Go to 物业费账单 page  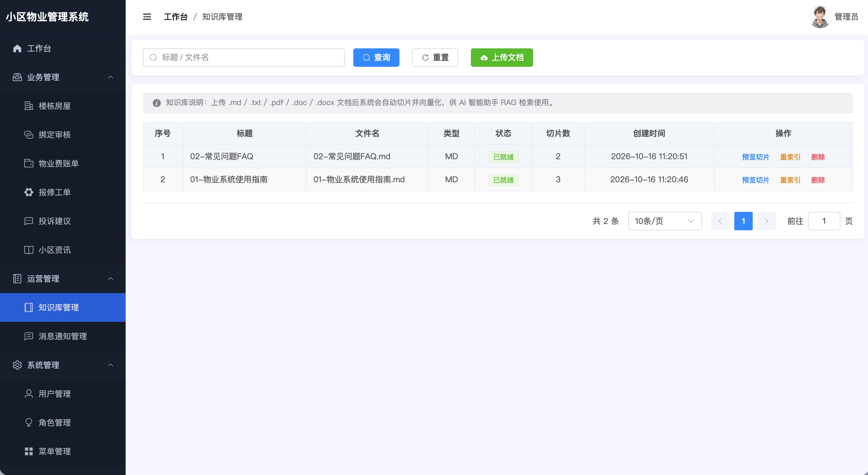coord(63,163)
